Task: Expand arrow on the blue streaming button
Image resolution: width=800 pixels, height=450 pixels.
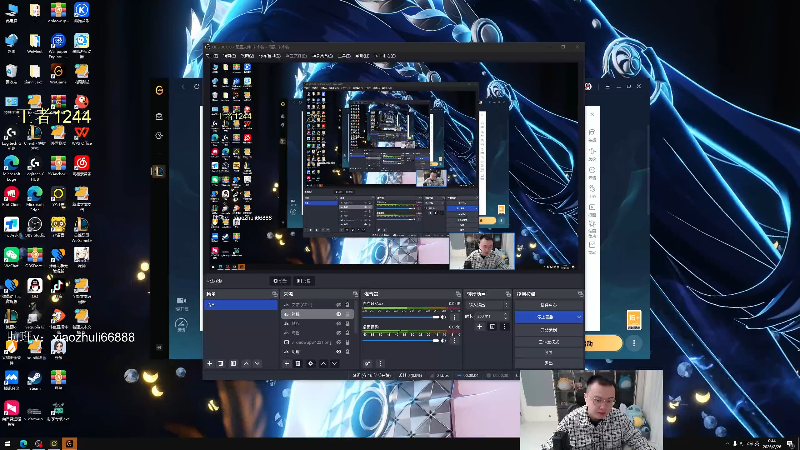Action: pos(579,317)
